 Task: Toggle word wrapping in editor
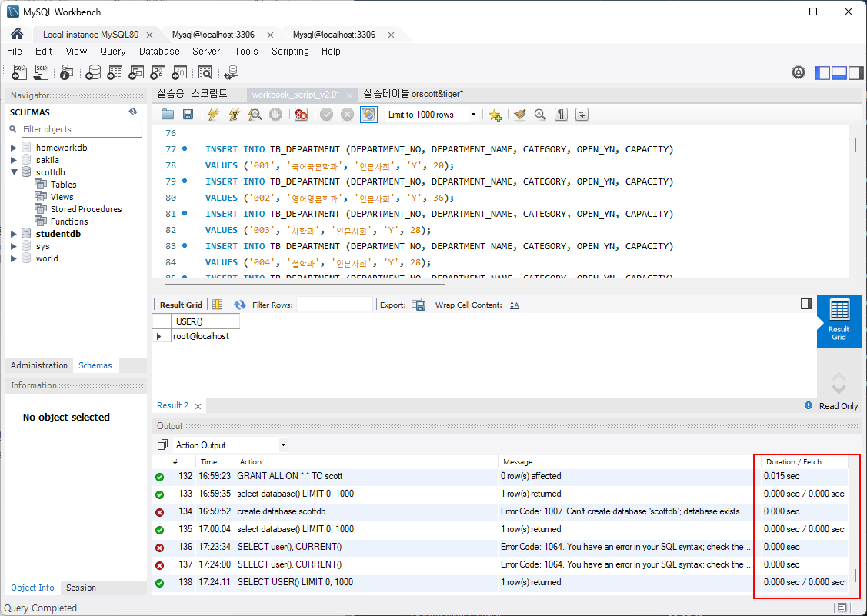point(582,115)
